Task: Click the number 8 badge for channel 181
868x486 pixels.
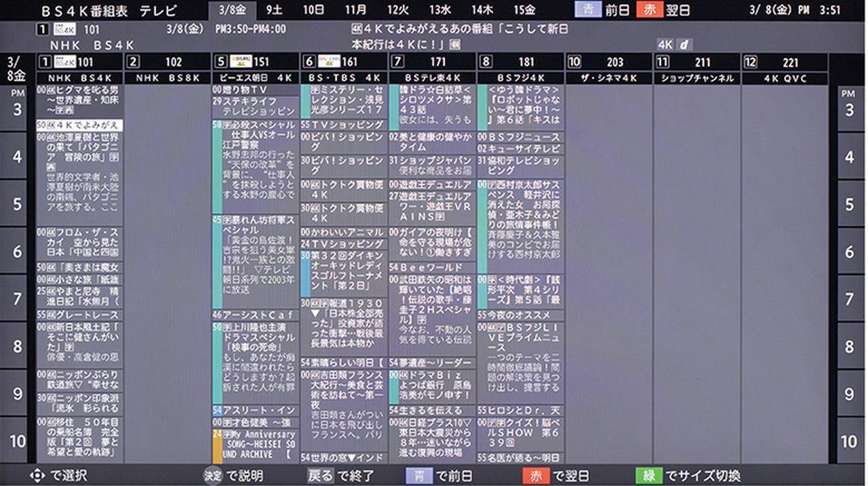Action: coord(486,62)
